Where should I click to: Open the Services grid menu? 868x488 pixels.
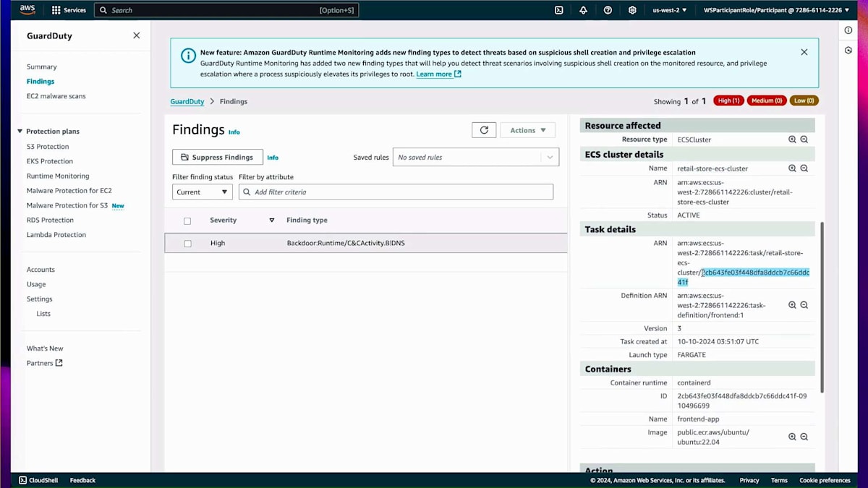(69, 10)
